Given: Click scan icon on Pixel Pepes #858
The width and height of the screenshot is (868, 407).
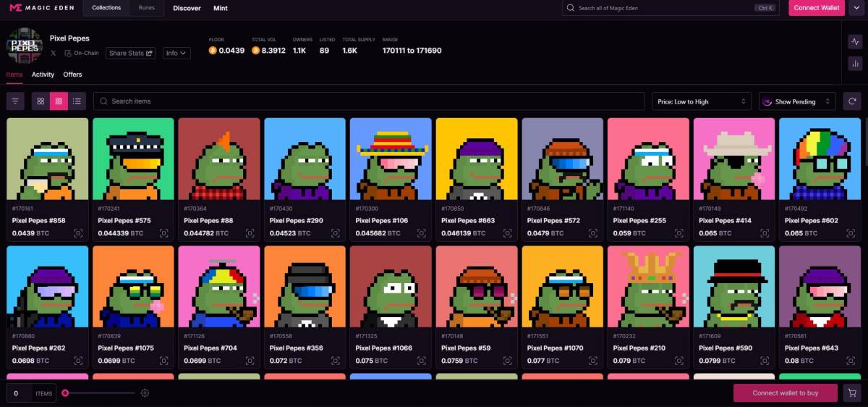Looking at the screenshot, I should tap(78, 233).
